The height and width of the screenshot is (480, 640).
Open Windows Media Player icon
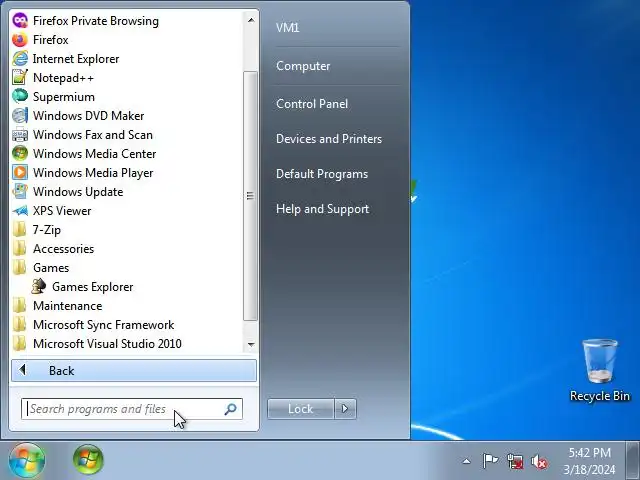[20, 172]
